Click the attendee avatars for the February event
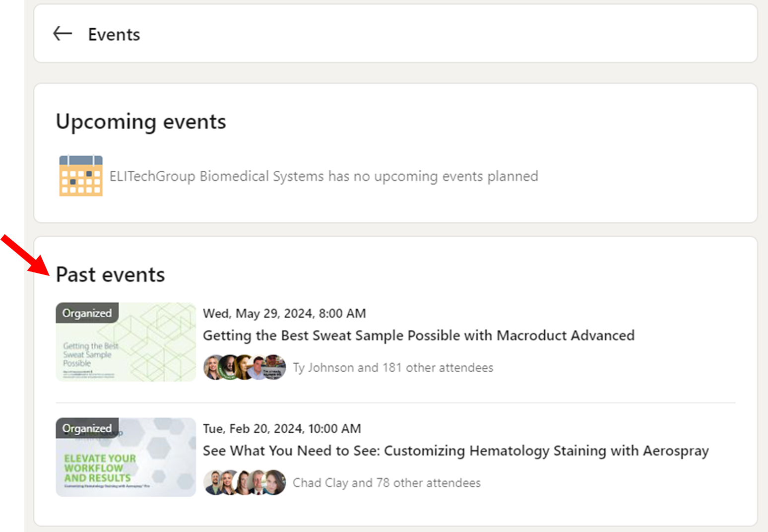This screenshot has width=768, height=532. [245, 482]
